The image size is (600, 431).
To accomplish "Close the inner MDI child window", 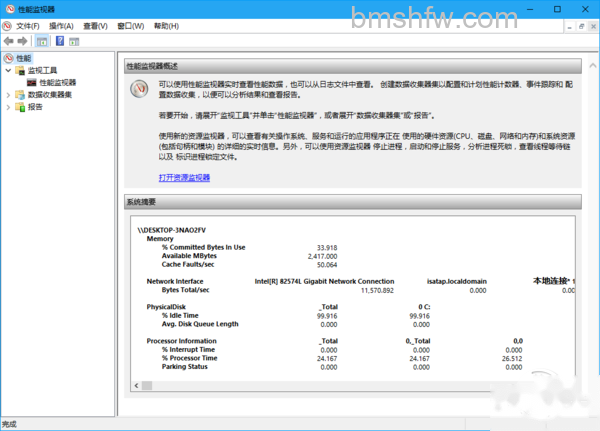I will [x=593, y=27].
